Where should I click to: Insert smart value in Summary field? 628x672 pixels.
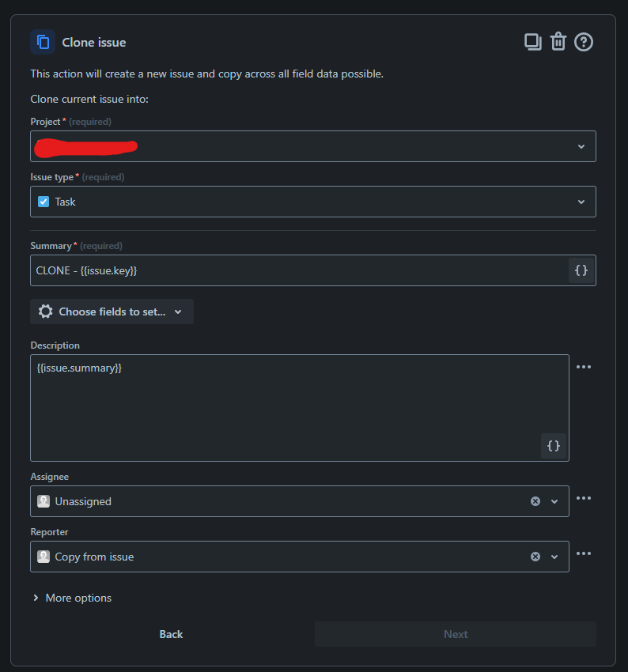(x=581, y=270)
